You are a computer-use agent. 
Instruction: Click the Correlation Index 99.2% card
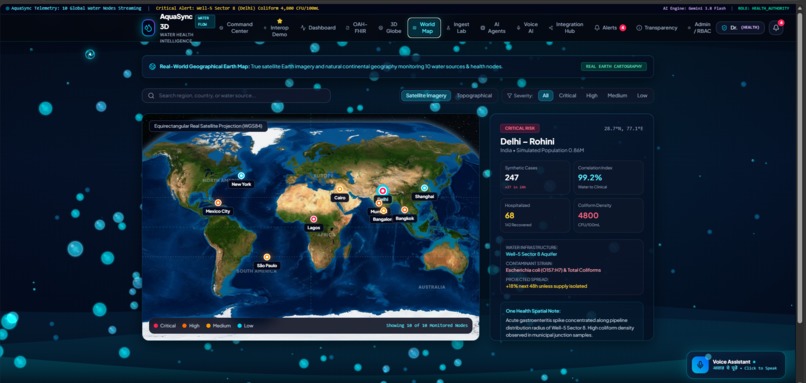[x=608, y=177]
